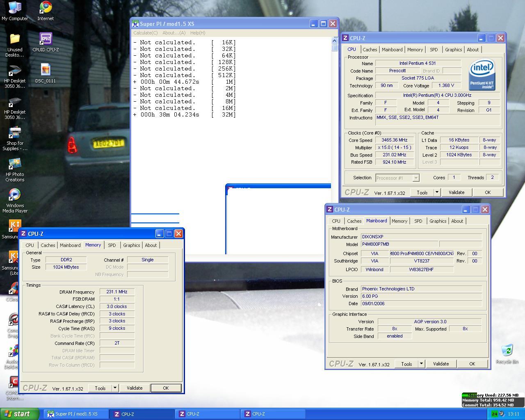Click the Core Speed 3465.36 MHz field
Viewport: 525px width, 420px height.
[395, 140]
